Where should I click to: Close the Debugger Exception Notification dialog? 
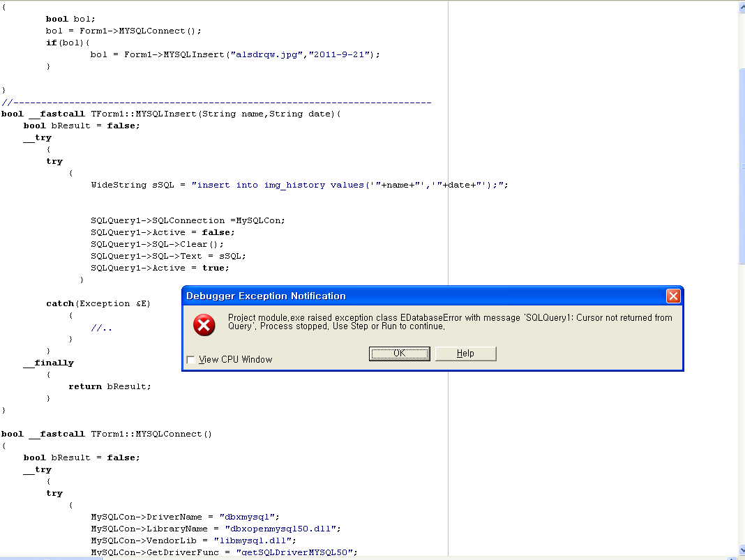tap(673, 296)
